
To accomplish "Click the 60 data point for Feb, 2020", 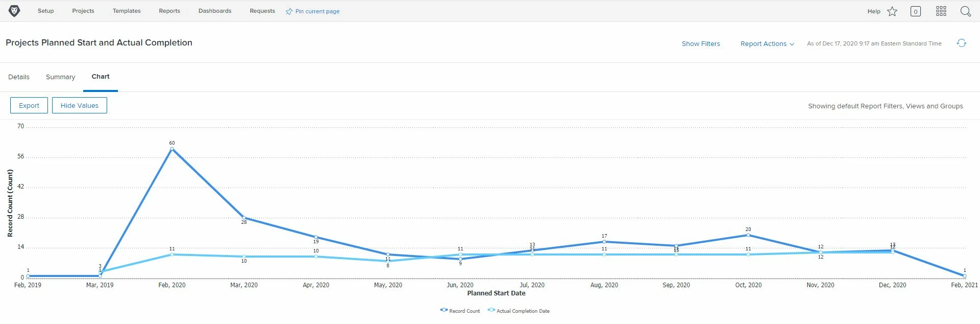I will click(x=172, y=149).
